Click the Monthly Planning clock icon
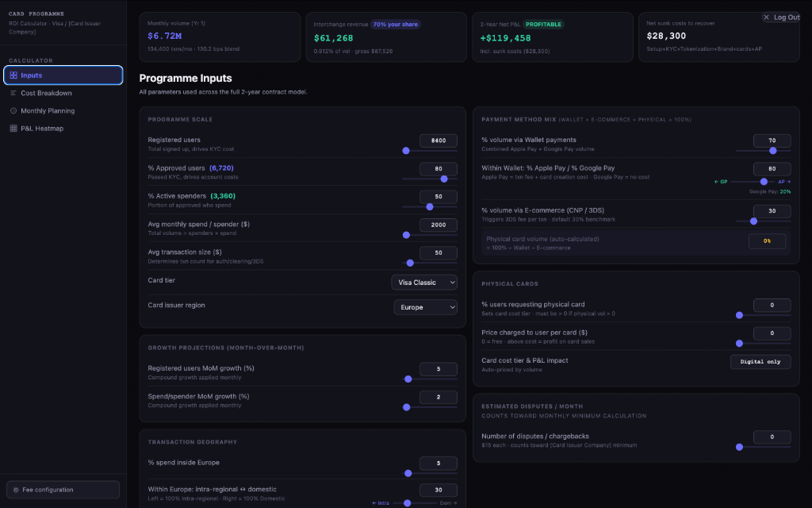Viewport: 812px width, 508px height. click(x=13, y=110)
